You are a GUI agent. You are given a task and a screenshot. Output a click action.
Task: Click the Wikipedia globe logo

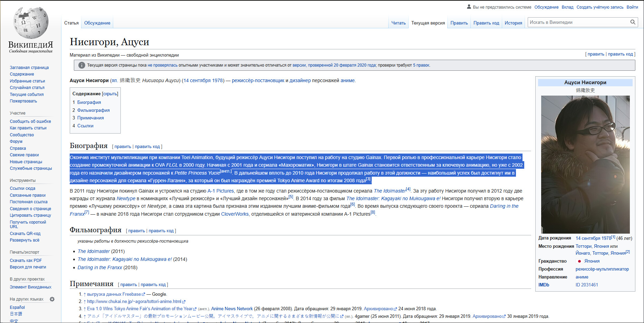click(31, 22)
